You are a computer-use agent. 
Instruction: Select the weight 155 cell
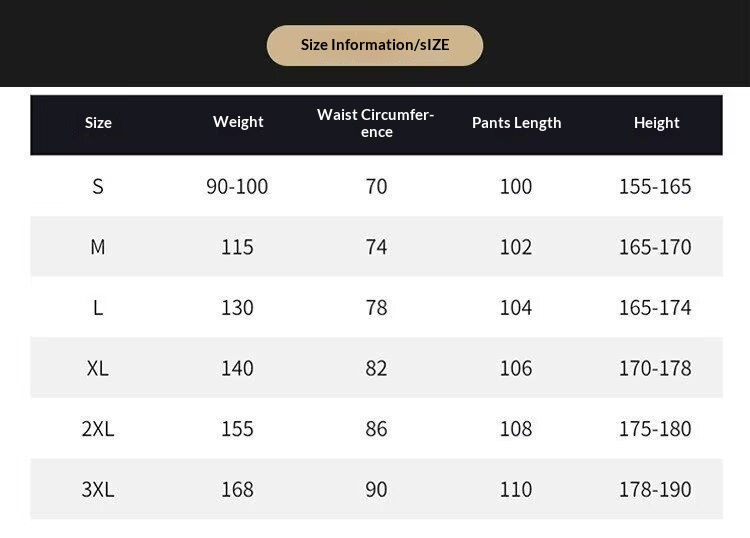[x=237, y=429]
